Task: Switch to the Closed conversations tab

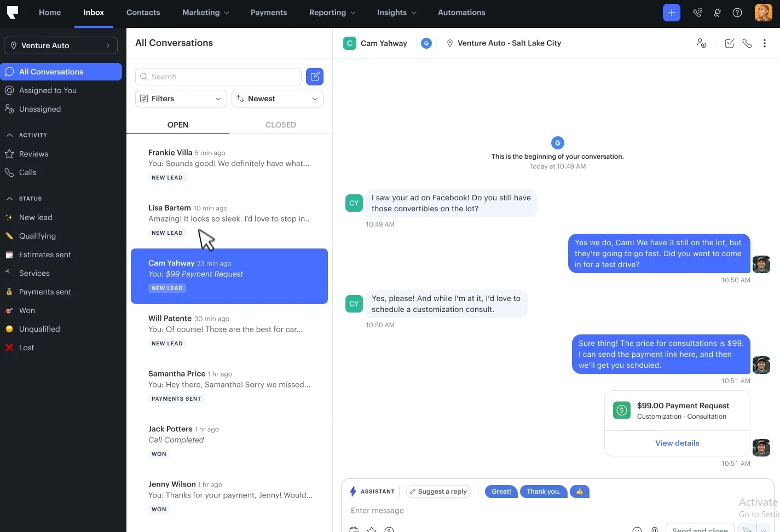Action: coord(280,125)
